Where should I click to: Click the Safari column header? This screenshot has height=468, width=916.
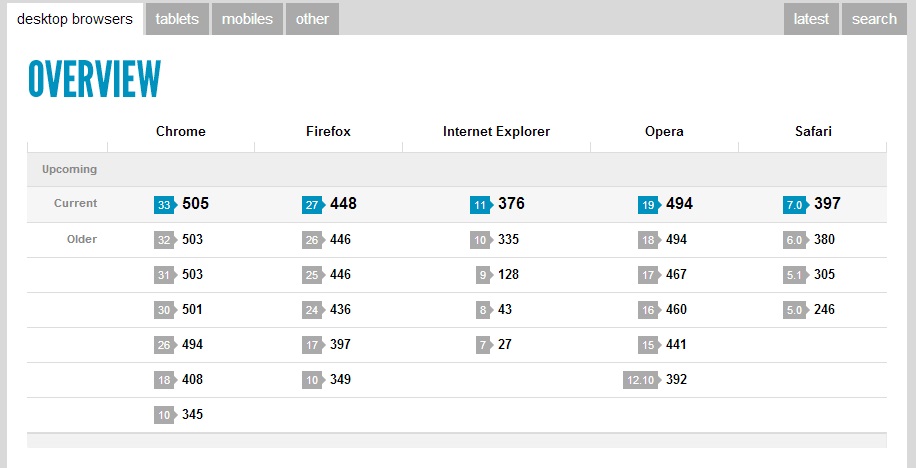pos(813,131)
